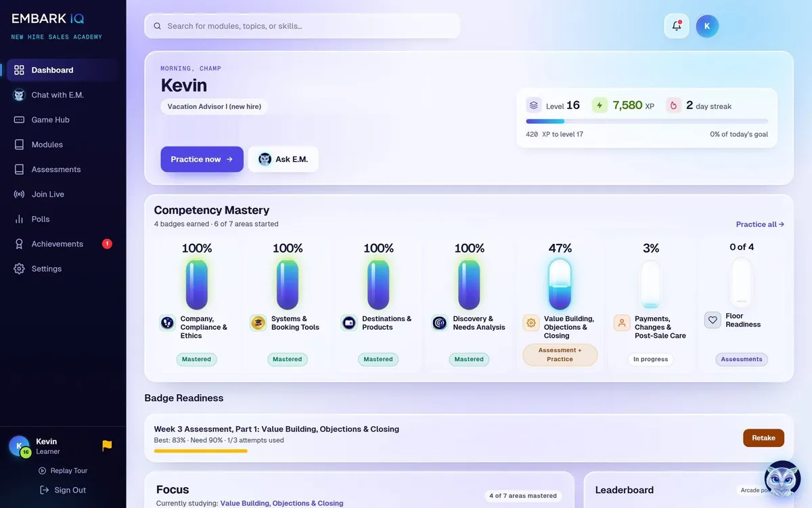Click the Achievements red notification badge
The image size is (812, 508).
[x=107, y=244]
